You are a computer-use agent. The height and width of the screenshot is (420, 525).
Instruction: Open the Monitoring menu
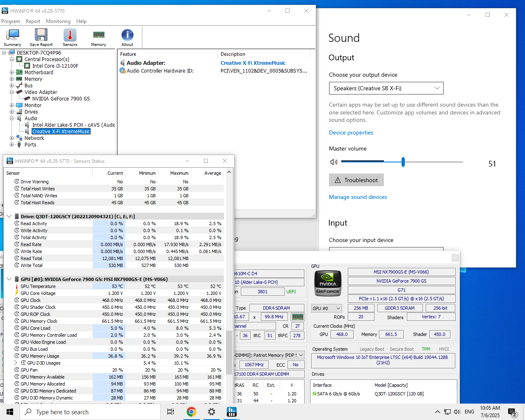click(x=58, y=21)
